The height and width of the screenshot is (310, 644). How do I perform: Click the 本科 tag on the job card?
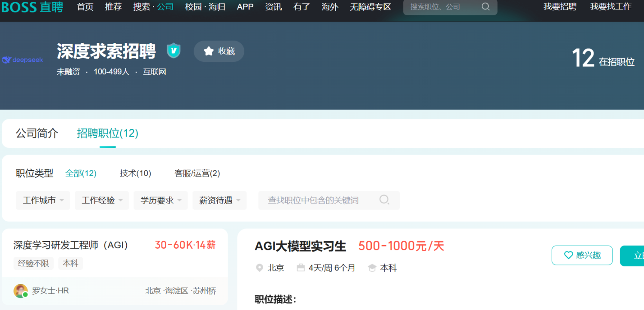pyautogui.click(x=70, y=263)
